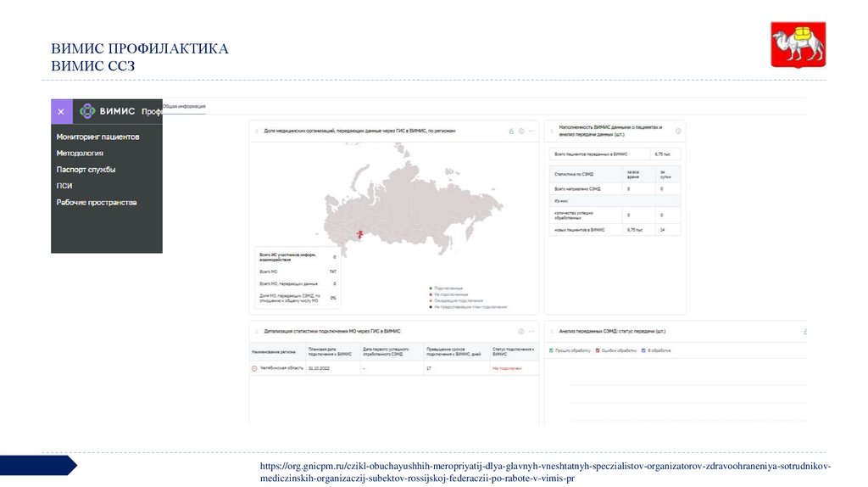
Task: Toggle 'Прошло обработку' legend checkbox
Action: [x=552, y=350]
